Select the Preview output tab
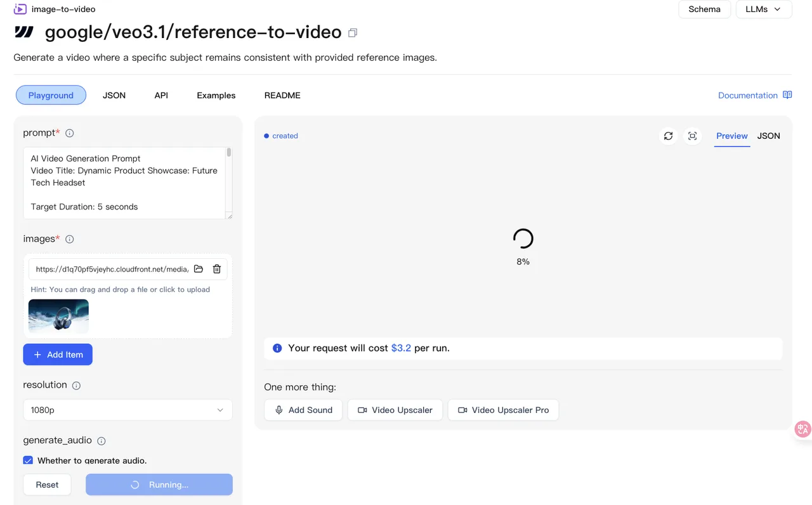The width and height of the screenshot is (812, 505). coord(732,136)
